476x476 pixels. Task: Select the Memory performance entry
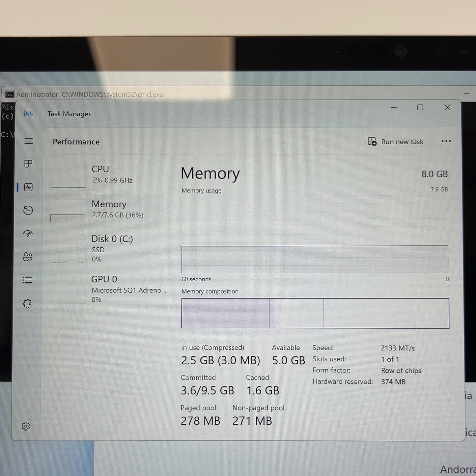pos(107,210)
